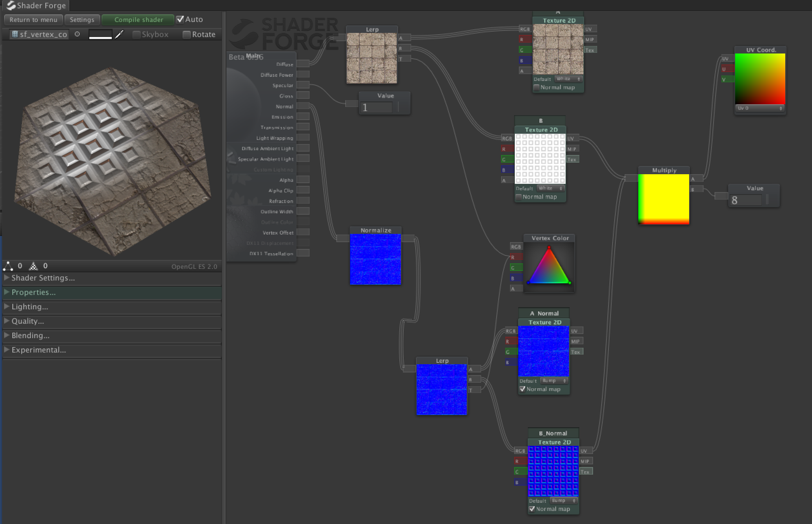Expand the Shader Settings section

(x=112, y=278)
